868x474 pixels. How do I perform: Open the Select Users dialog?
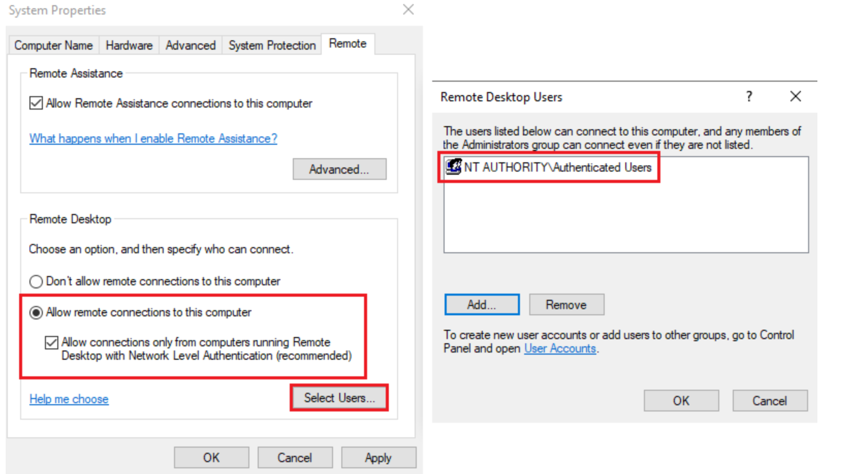(339, 397)
